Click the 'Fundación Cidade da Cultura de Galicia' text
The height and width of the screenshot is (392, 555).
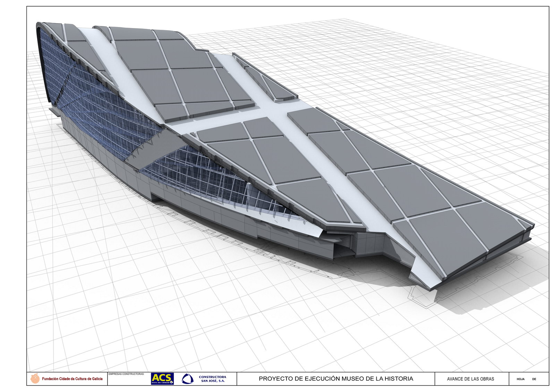coord(72,379)
